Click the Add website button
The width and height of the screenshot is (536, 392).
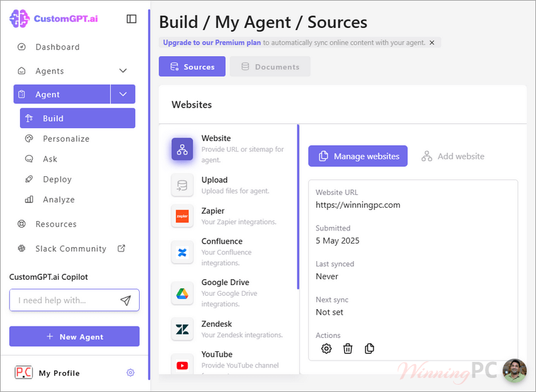click(x=453, y=156)
